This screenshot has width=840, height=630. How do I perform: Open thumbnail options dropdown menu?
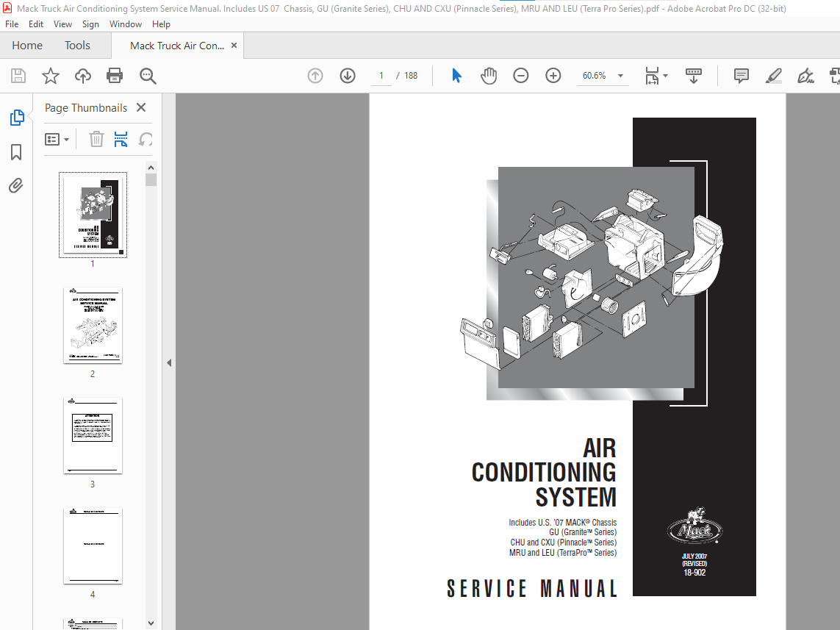click(57, 139)
